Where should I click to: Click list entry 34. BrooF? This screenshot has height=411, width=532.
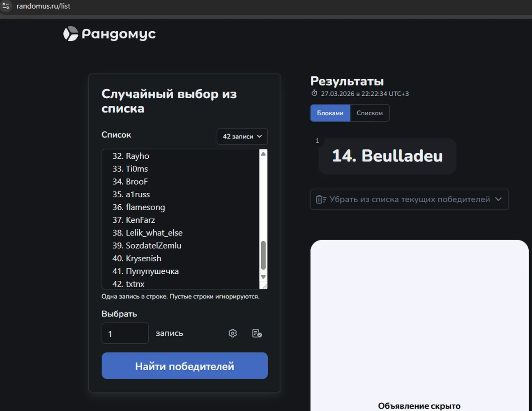coord(130,182)
